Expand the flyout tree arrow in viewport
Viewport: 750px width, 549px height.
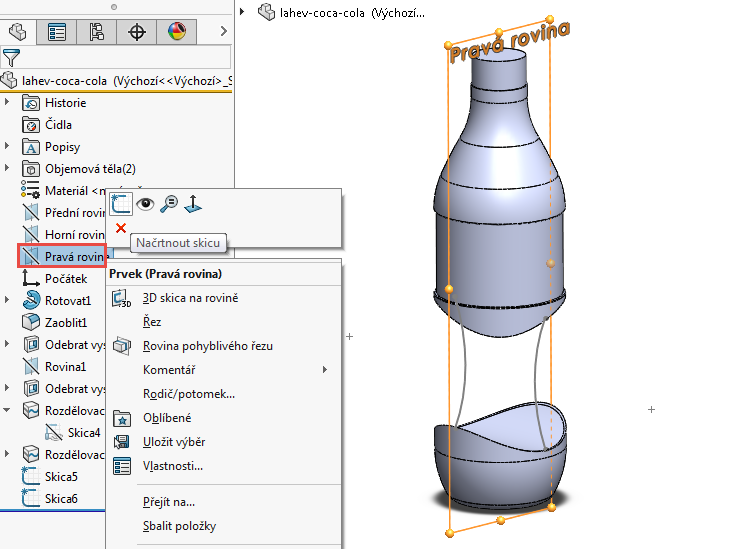coord(242,11)
